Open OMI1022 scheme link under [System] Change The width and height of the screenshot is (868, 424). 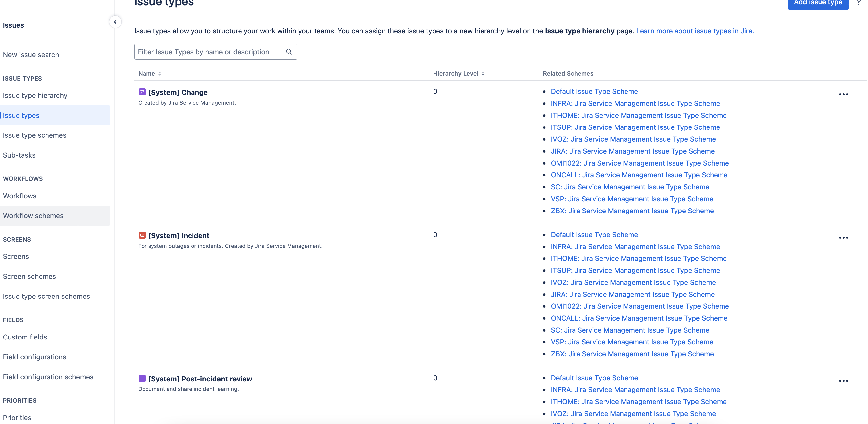pos(639,163)
